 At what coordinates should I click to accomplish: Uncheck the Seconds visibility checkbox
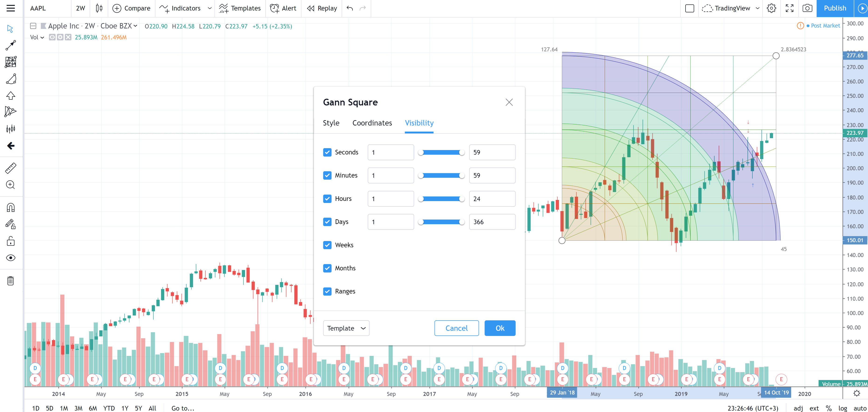click(x=327, y=152)
